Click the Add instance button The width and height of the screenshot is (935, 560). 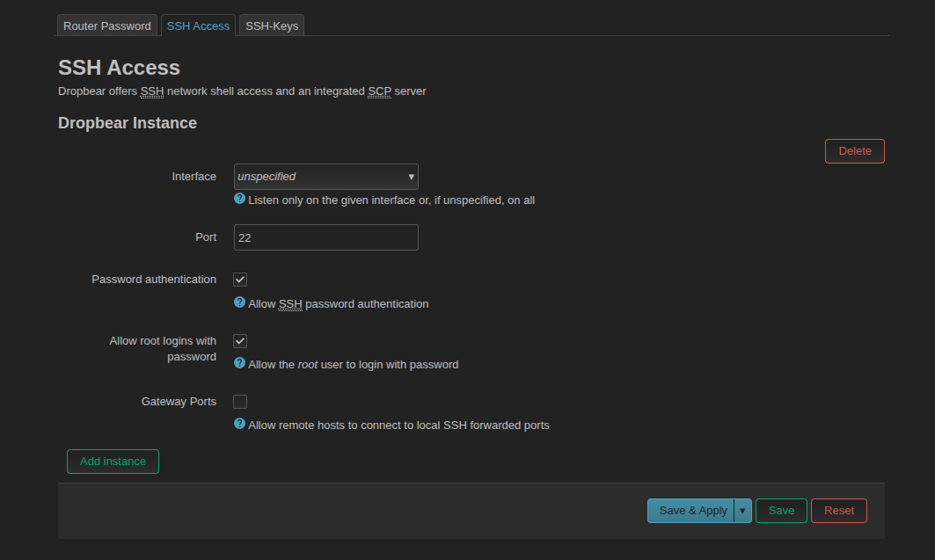point(113,462)
